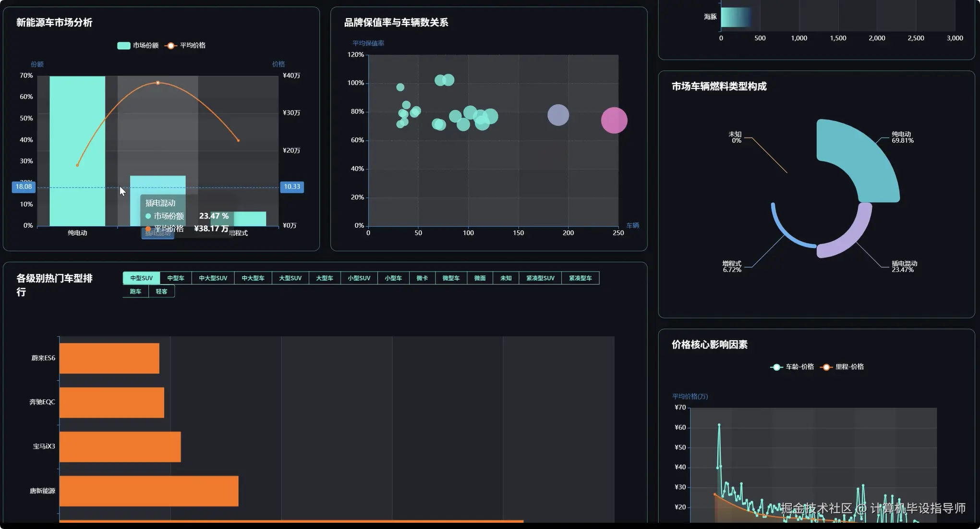Click the purple-blue bubble in scatter chart
The width and height of the screenshot is (980, 529).
(558, 115)
